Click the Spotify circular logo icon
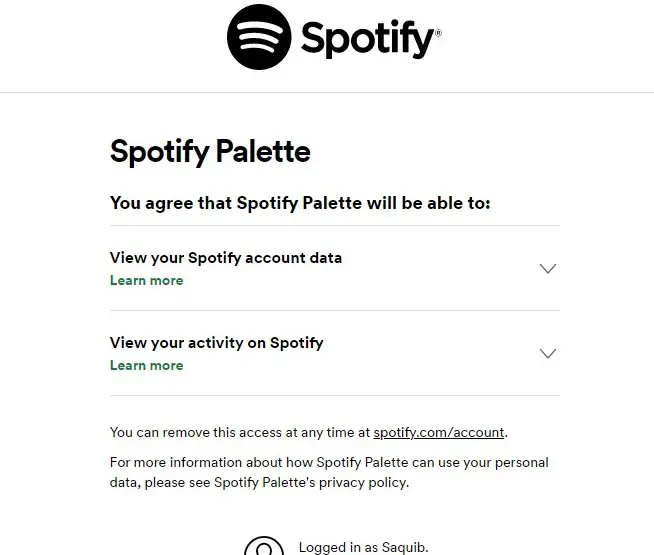654x555 pixels. (259, 37)
